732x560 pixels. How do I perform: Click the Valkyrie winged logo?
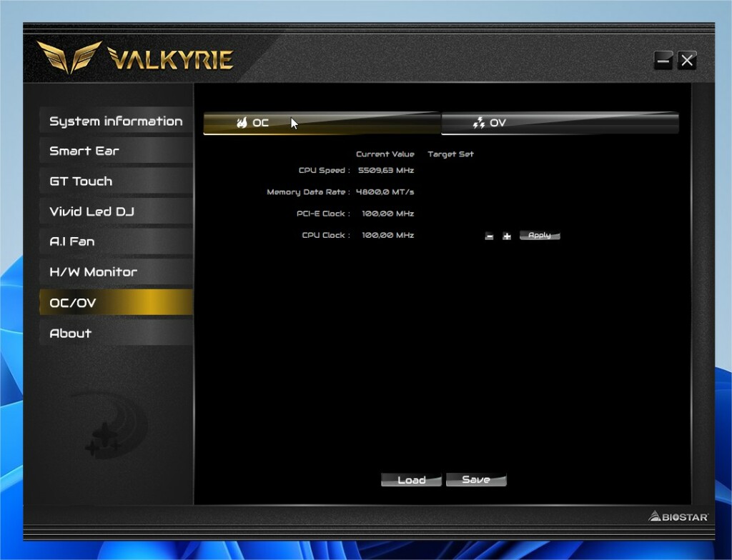[x=69, y=57]
